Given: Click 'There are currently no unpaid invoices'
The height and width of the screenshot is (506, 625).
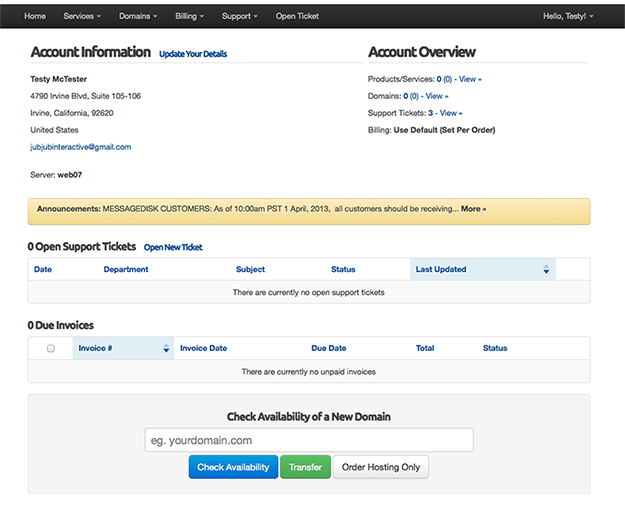Looking at the screenshot, I should pos(309,372).
